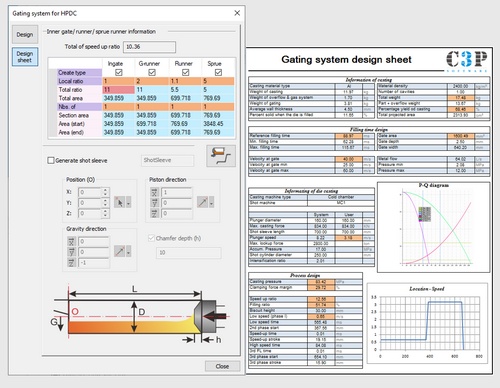The width and height of the screenshot is (500, 388).
Task: Click the Nbs. of row header
Action: point(79,107)
